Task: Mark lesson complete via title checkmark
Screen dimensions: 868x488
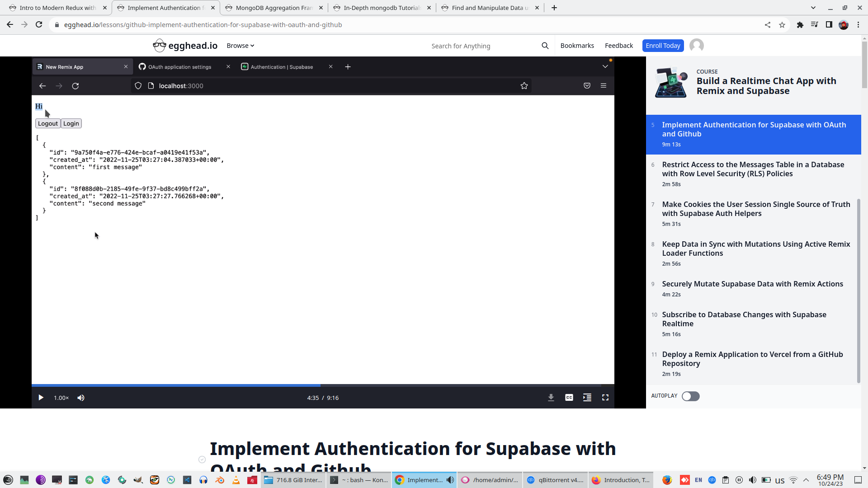Action: (202, 460)
